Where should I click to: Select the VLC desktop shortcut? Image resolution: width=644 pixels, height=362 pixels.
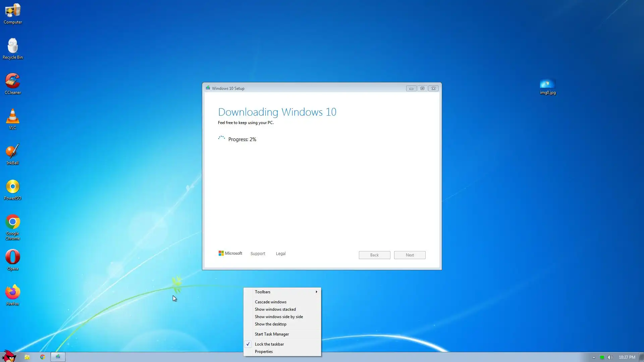tap(12, 117)
